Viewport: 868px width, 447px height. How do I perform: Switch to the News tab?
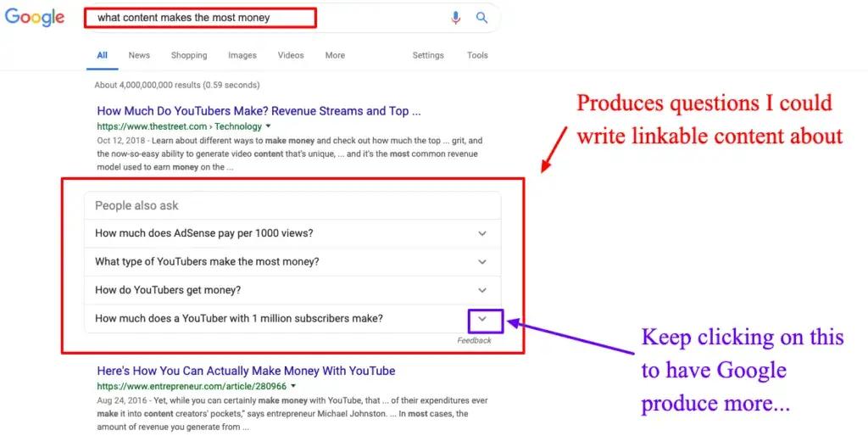[139, 55]
